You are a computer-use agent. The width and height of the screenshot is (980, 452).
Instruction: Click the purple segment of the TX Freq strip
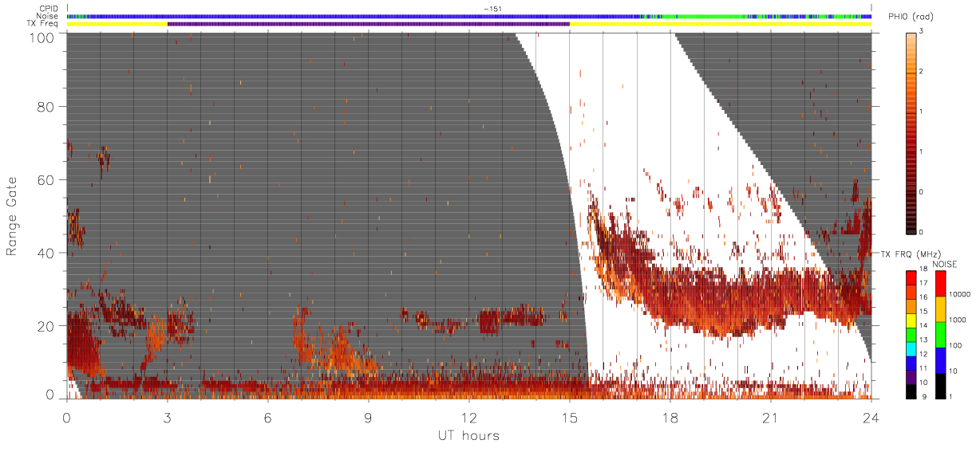click(368, 24)
